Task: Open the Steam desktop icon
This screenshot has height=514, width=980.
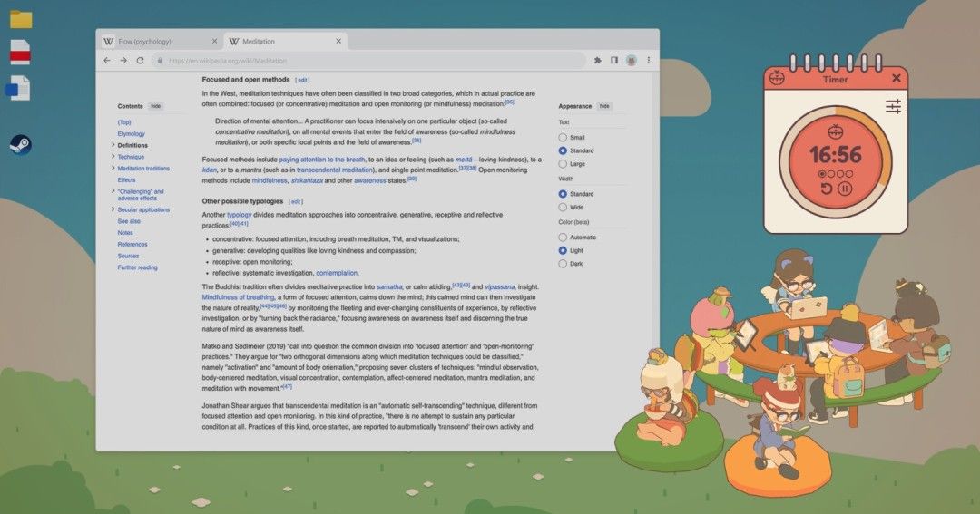Action: pos(20,145)
